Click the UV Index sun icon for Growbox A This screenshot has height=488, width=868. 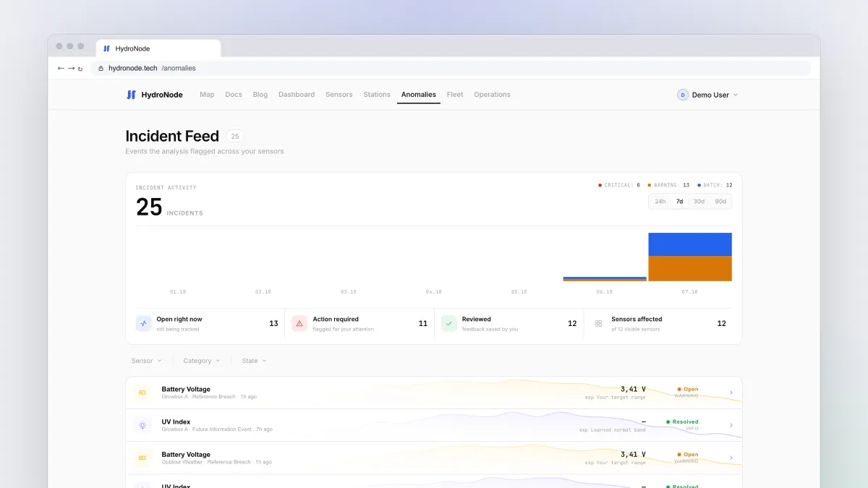pos(142,425)
